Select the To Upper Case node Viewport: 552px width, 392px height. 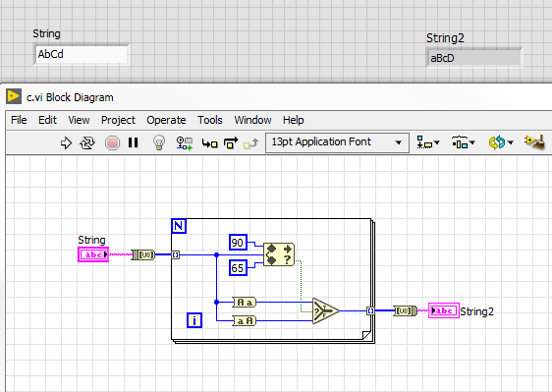pos(245,320)
